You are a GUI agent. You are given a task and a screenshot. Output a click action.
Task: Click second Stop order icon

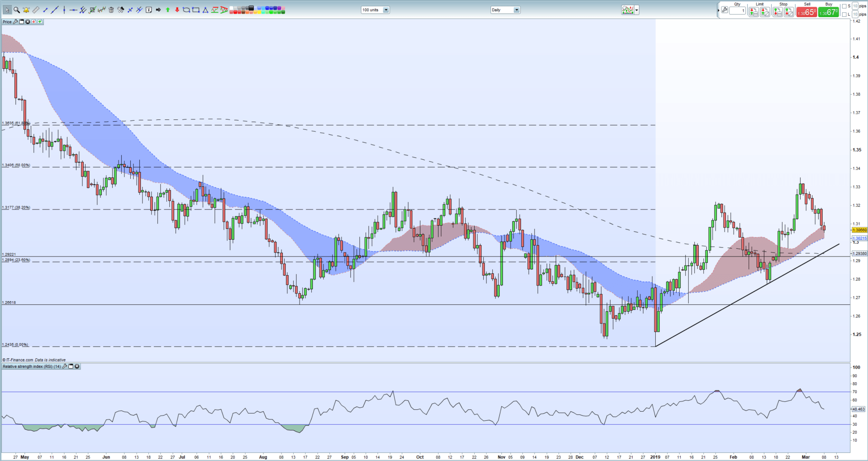(x=789, y=12)
